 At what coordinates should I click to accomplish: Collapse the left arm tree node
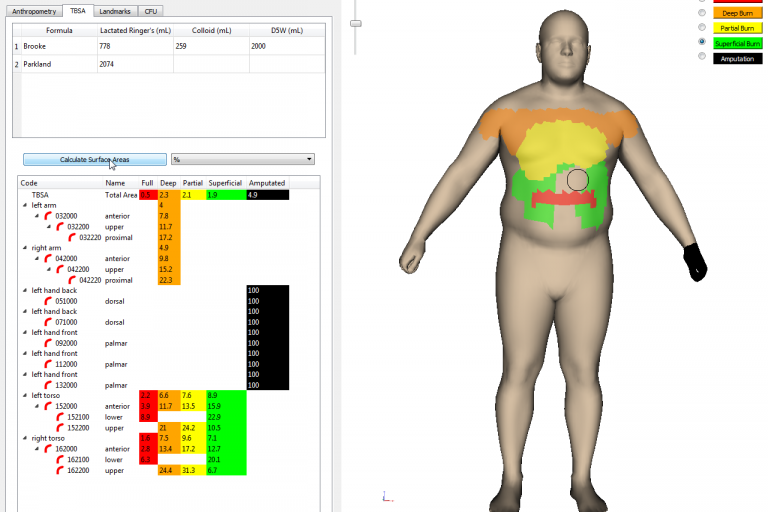(25, 205)
